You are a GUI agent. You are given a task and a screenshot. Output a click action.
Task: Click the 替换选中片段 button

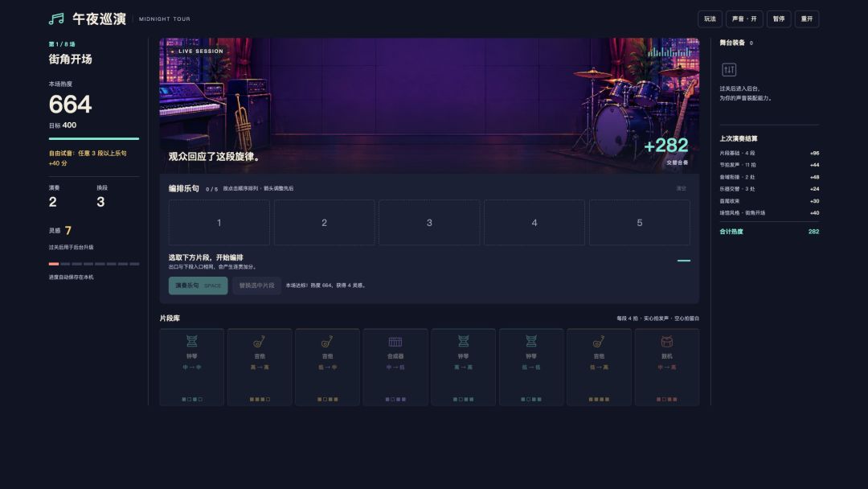(x=257, y=286)
